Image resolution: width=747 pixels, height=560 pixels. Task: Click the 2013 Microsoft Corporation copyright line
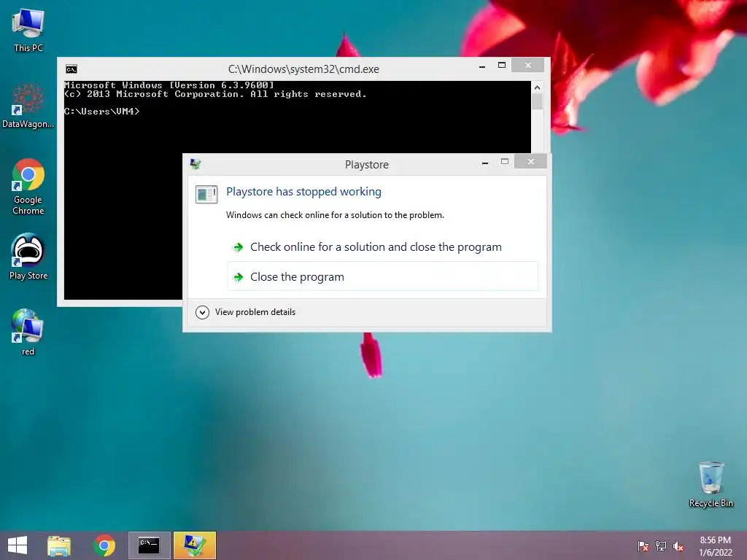coord(215,94)
